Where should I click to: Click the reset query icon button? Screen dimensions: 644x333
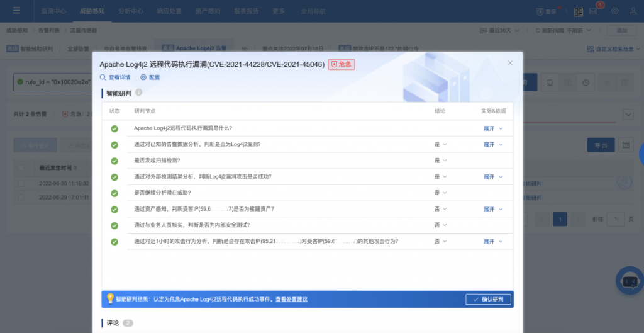550,82
